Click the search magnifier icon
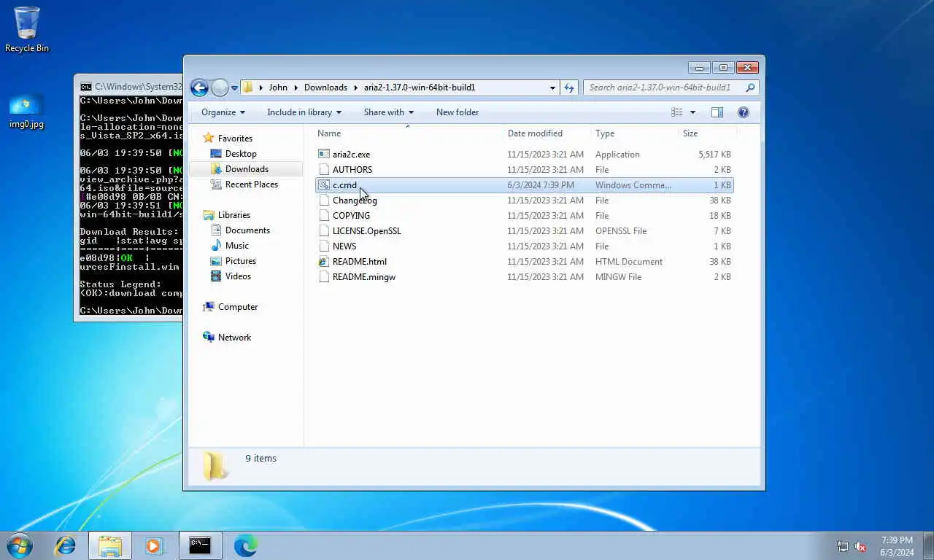Screen dimensions: 934x560 click(750, 87)
